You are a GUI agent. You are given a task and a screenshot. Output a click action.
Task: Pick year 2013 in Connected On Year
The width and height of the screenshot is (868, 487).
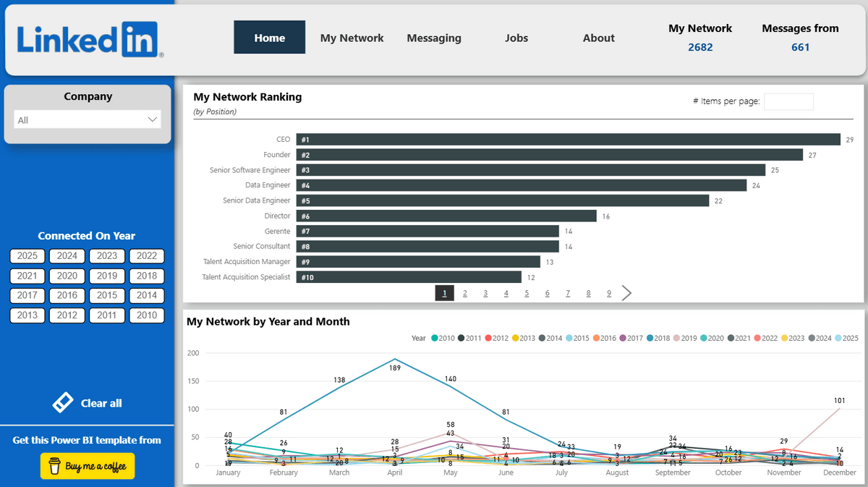tap(27, 316)
